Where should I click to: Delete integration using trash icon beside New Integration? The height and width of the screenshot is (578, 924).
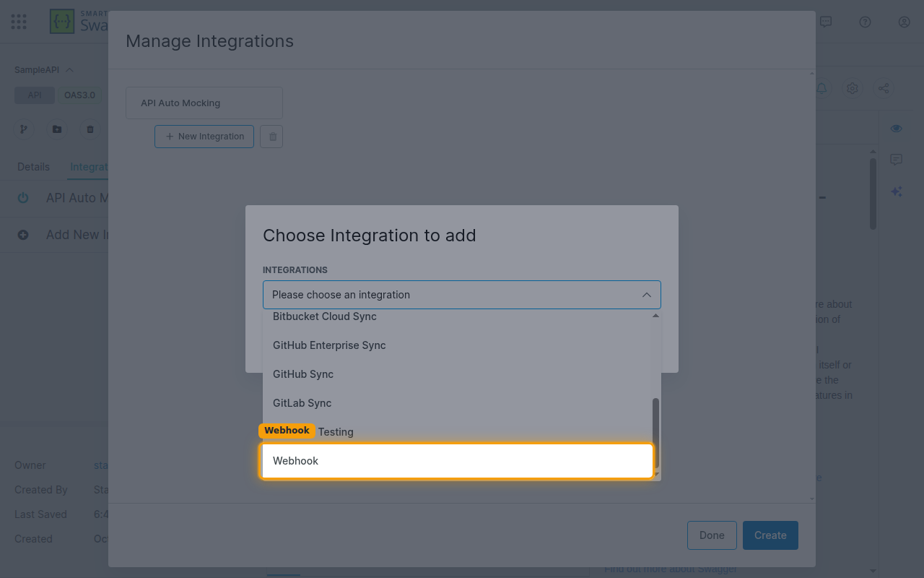(271, 137)
